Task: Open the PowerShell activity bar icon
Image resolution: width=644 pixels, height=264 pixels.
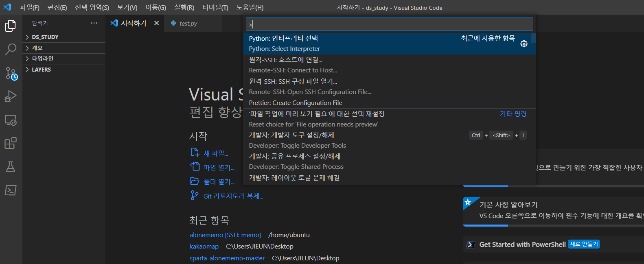Action: click(x=11, y=190)
